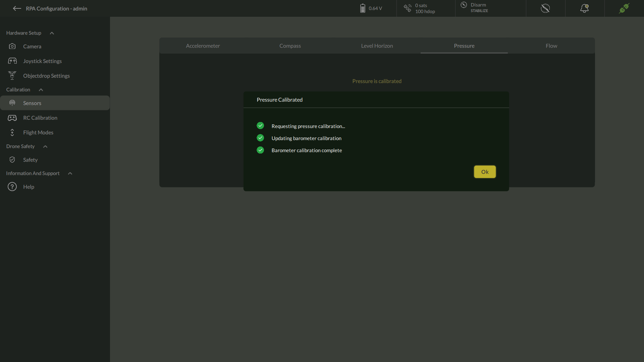Click the battery voltage icon
The width and height of the screenshot is (644, 362).
(x=363, y=8)
